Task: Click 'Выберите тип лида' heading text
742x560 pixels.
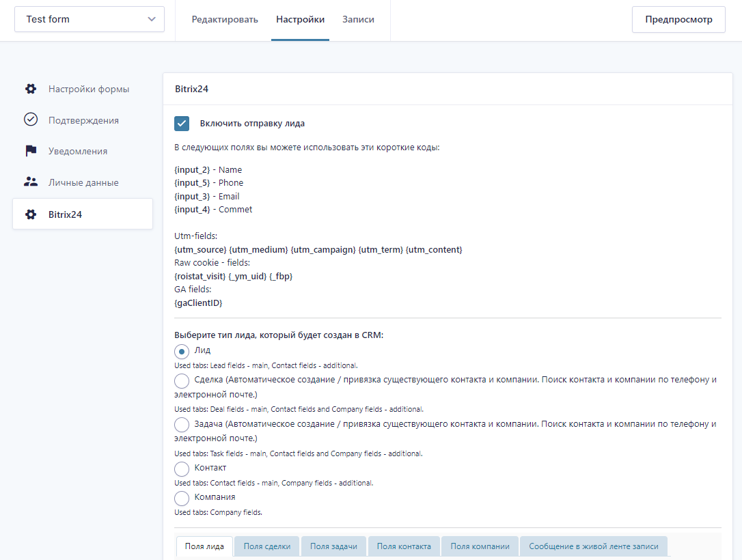Action: [279, 335]
